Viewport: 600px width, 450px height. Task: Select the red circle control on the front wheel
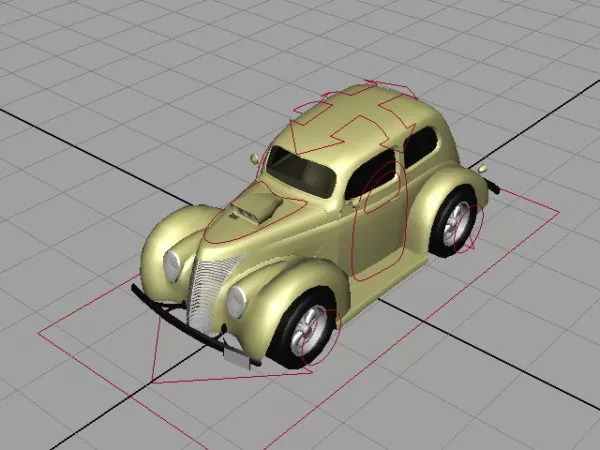click(321, 337)
